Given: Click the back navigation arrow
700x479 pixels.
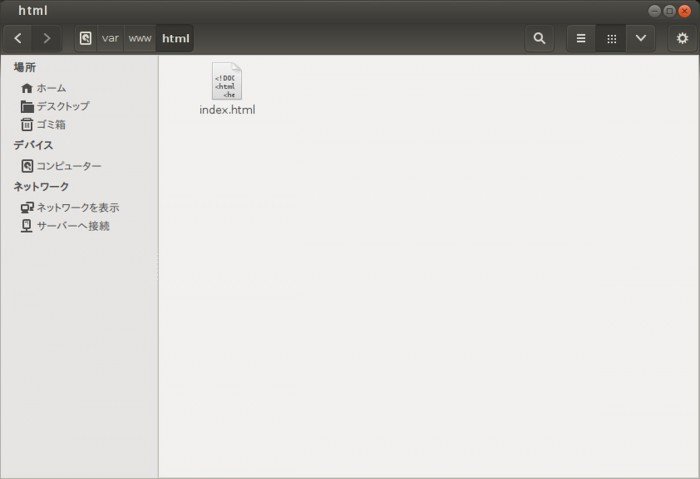Looking at the screenshot, I should pos(18,39).
